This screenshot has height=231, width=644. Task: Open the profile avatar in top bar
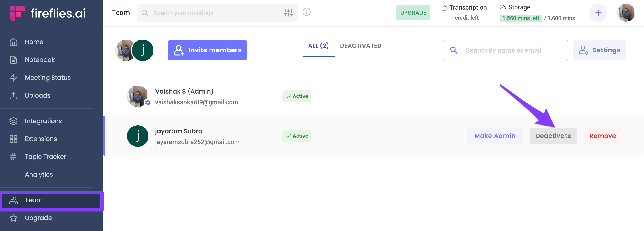coord(626,13)
